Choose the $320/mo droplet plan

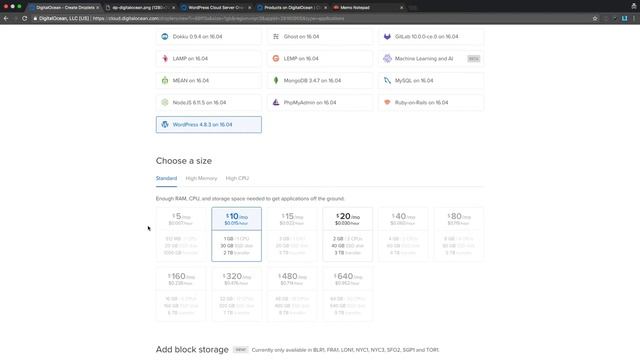pyautogui.click(x=236, y=294)
